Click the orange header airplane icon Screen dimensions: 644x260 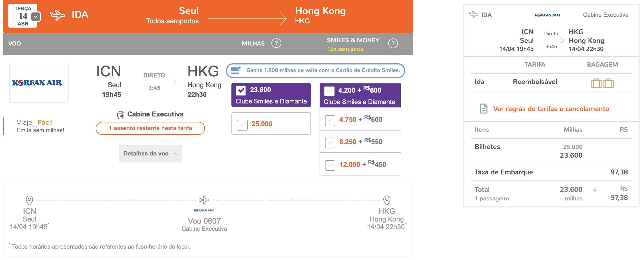(x=57, y=15)
